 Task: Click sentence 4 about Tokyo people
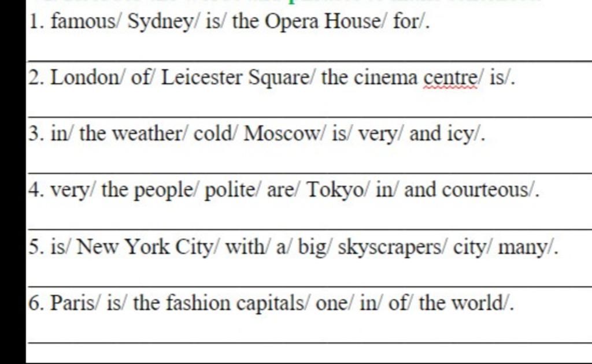click(284, 190)
